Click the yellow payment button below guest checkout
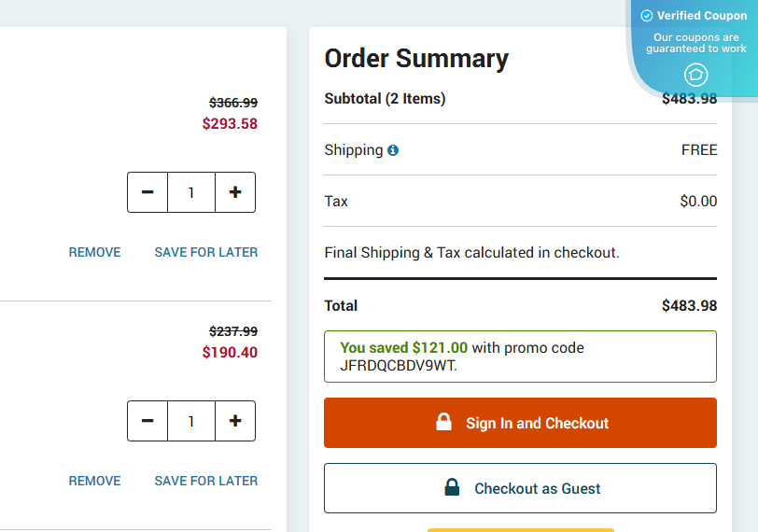 pyautogui.click(x=520, y=529)
